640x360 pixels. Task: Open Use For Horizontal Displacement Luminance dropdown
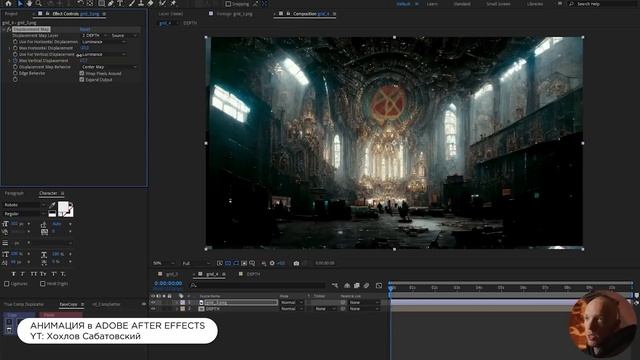(104, 42)
